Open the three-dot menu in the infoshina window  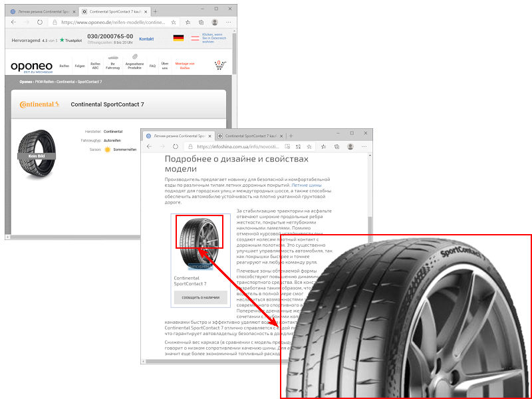pyautogui.click(x=364, y=147)
